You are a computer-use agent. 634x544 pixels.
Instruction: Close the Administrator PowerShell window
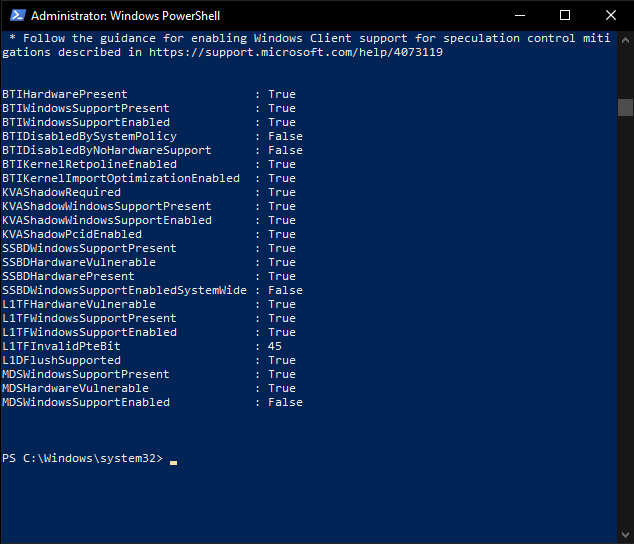tap(611, 16)
